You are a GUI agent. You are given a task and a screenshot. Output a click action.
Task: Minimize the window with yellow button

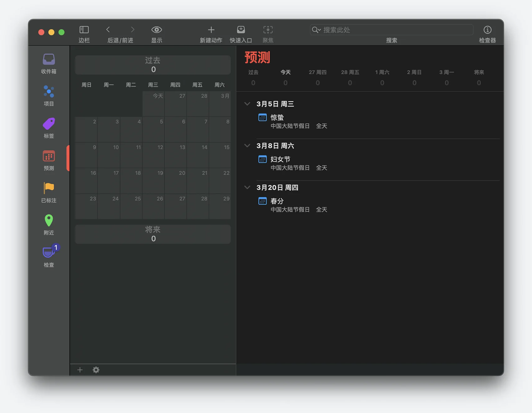pyautogui.click(x=51, y=32)
